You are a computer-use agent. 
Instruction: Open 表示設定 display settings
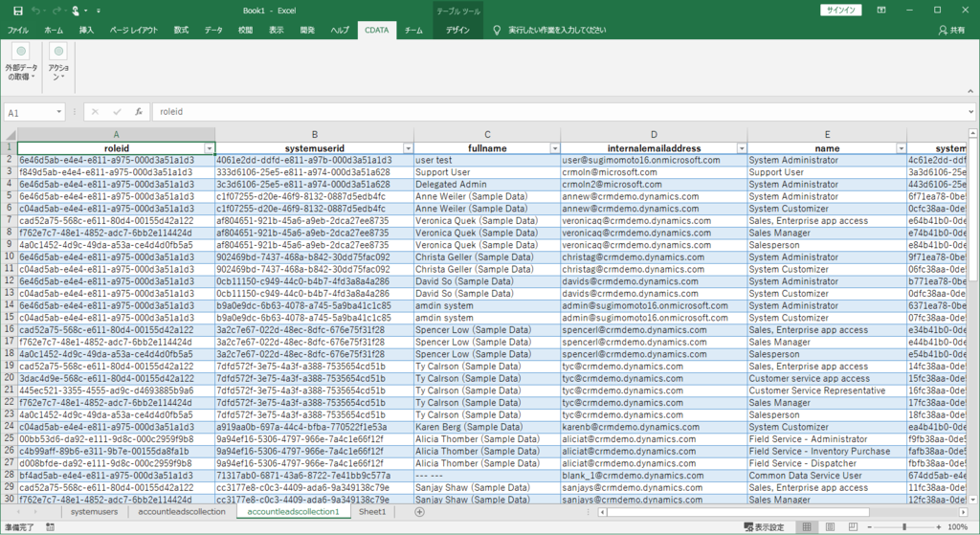pyautogui.click(x=764, y=527)
